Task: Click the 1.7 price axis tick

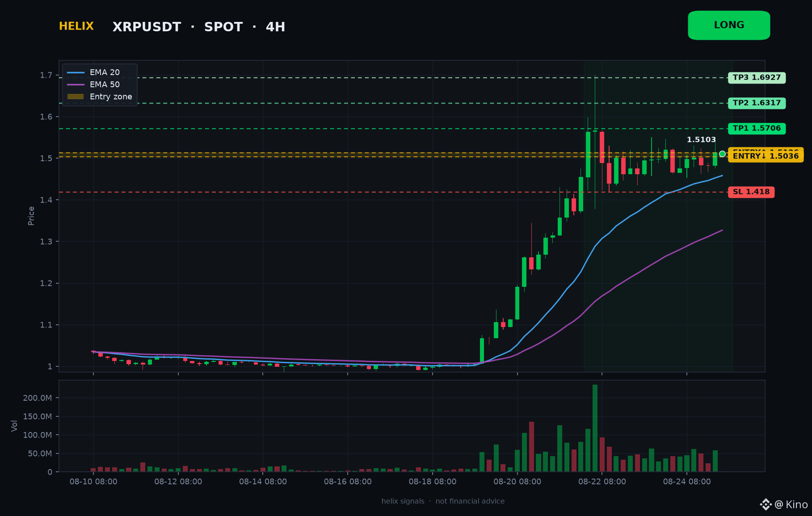Action: click(46, 75)
